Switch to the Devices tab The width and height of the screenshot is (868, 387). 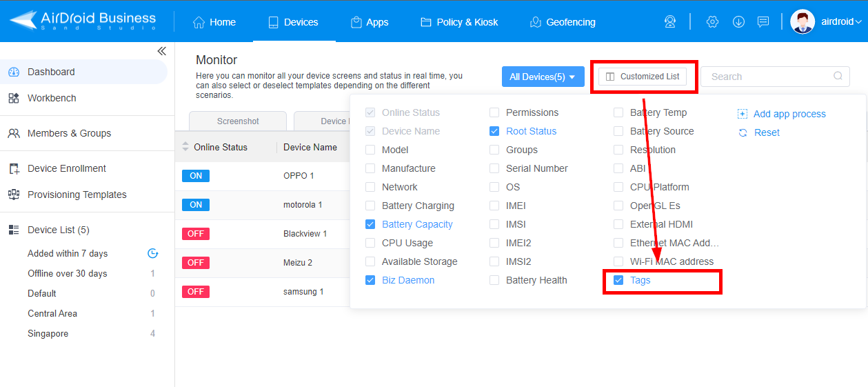coord(292,22)
